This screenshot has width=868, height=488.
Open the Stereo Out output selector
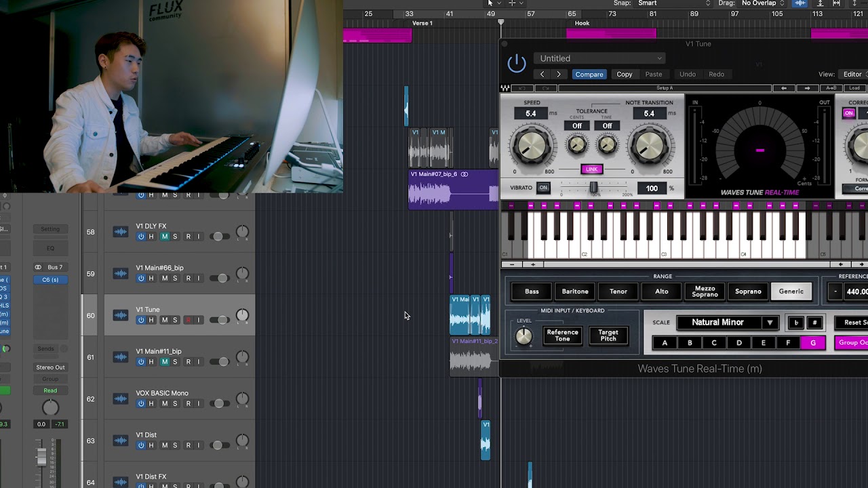[50, 367]
